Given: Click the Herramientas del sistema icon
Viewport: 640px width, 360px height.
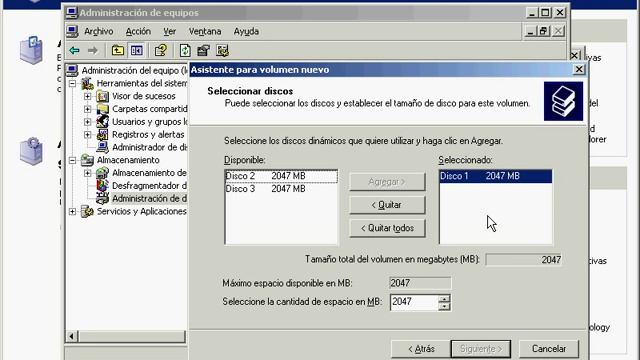Looking at the screenshot, I should tap(87, 83).
